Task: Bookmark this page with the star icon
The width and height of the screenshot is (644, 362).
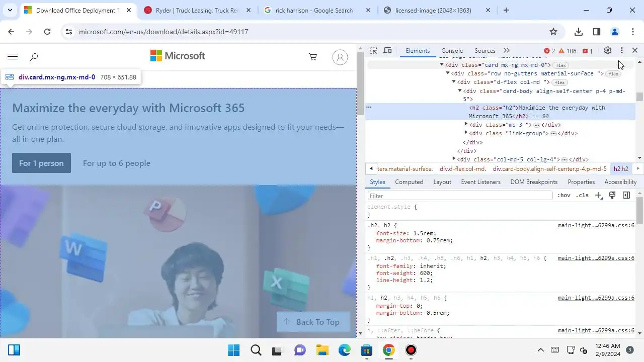Action: (x=553, y=32)
